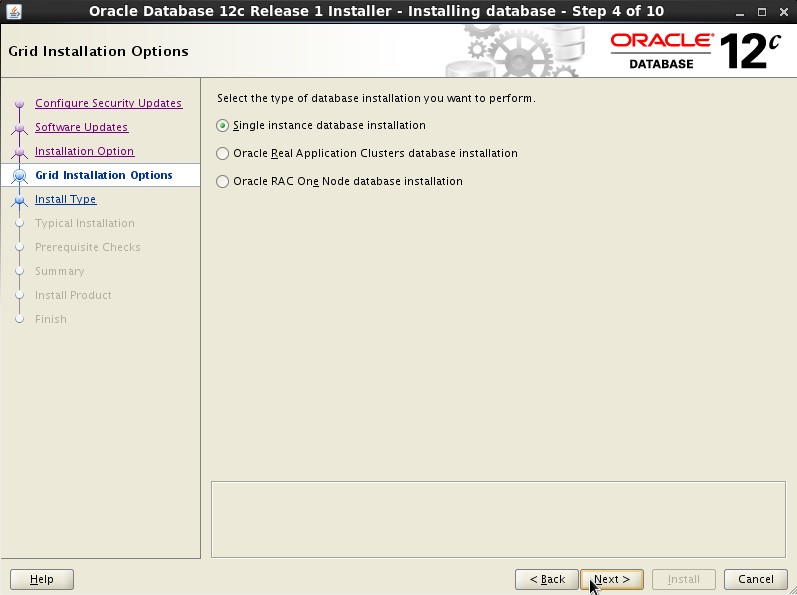
Task: Proceed with the Next button
Action: [x=612, y=579]
